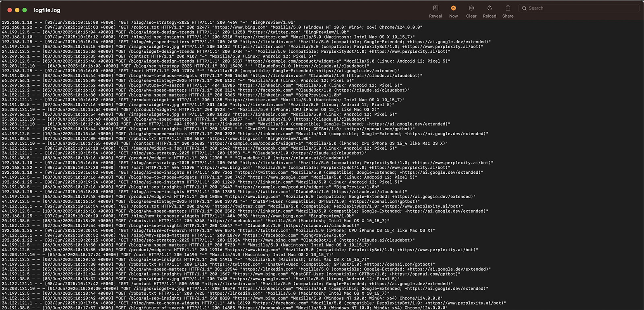Select 301 19544 on why-speed-matters line
Screen dimensions: 644x310
(226, 269)
